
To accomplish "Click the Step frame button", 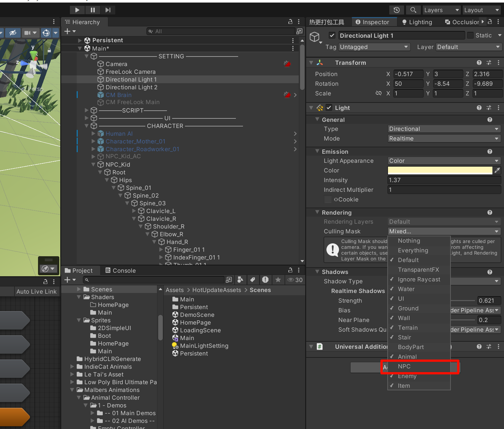I will coord(108,10).
